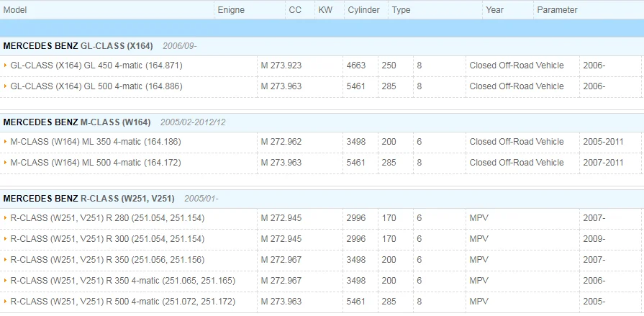Click CC value 4663
The height and width of the screenshot is (316, 644).
click(355, 66)
